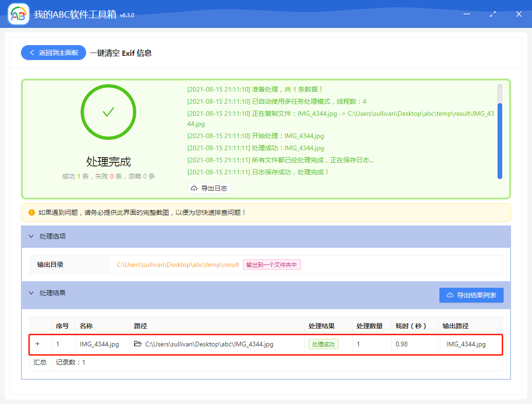Click the folder icon in path column
This screenshot has height=404, width=532.
point(137,344)
